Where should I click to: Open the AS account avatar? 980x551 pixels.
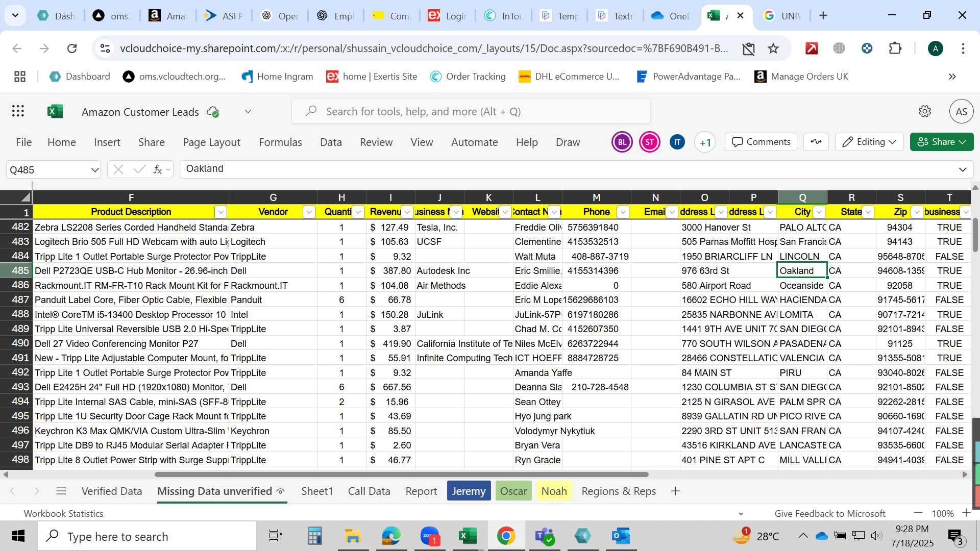tap(961, 111)
